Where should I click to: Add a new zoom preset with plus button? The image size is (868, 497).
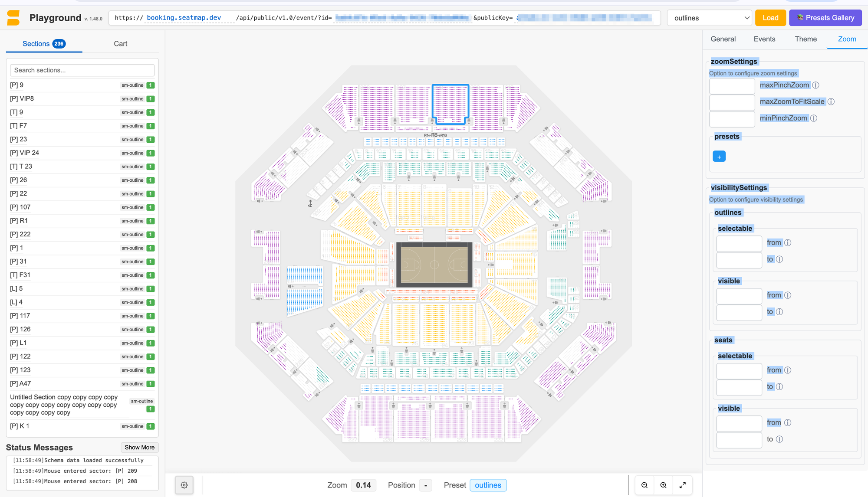point(719,157)
